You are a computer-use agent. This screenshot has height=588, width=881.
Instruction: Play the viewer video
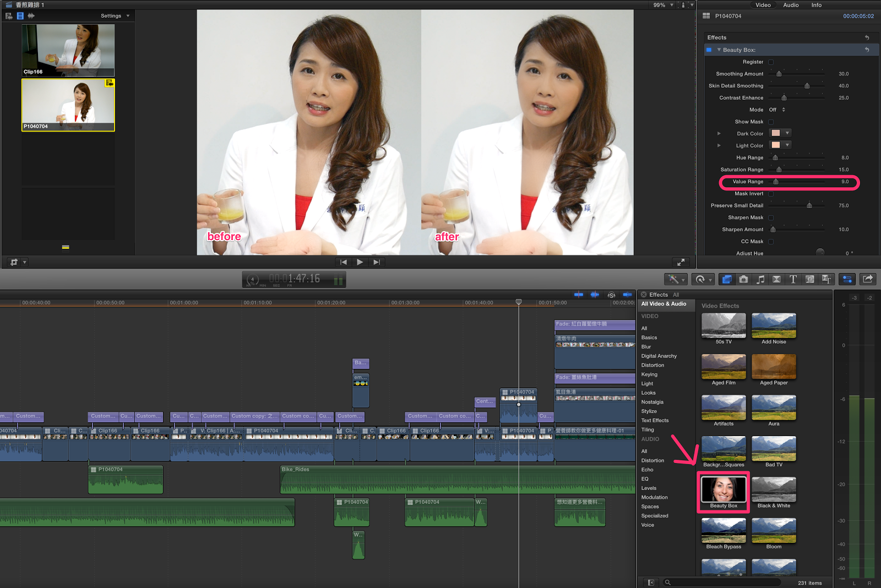[360, 262]
